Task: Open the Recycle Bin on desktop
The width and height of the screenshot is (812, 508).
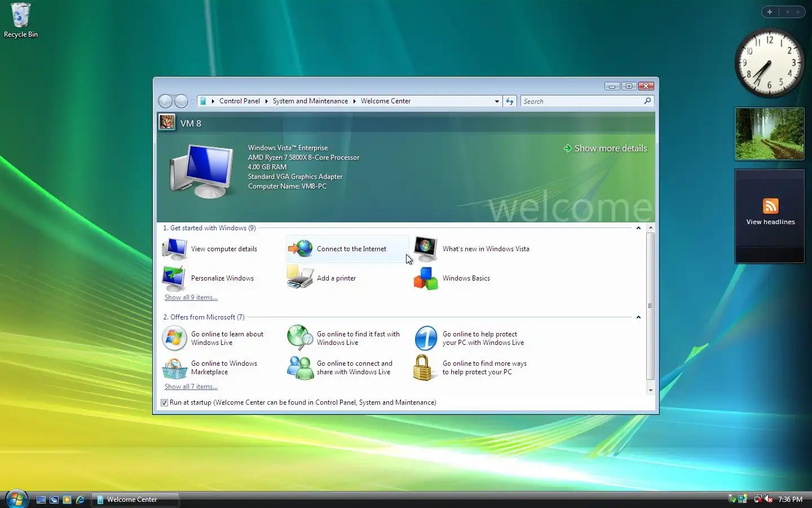Action: [x=21, y=20]
